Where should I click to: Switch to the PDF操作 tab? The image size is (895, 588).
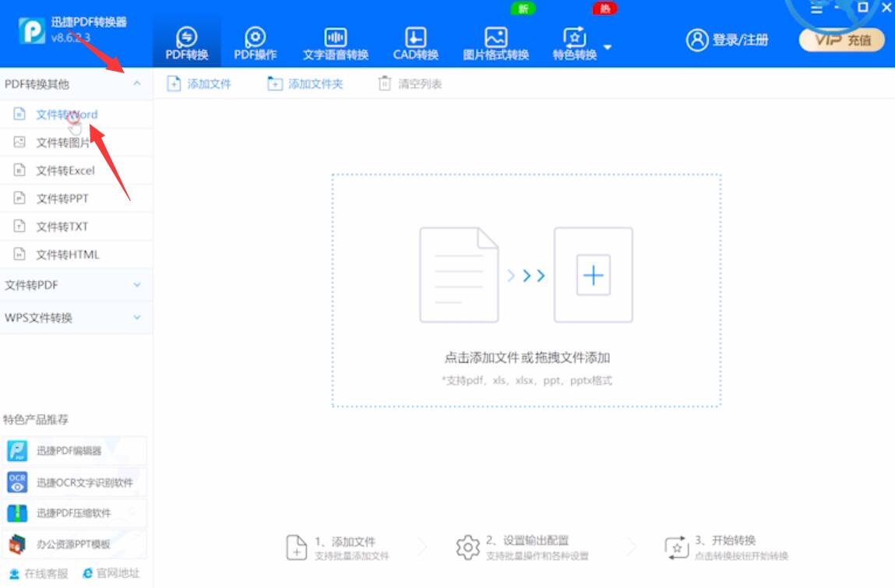255,44
